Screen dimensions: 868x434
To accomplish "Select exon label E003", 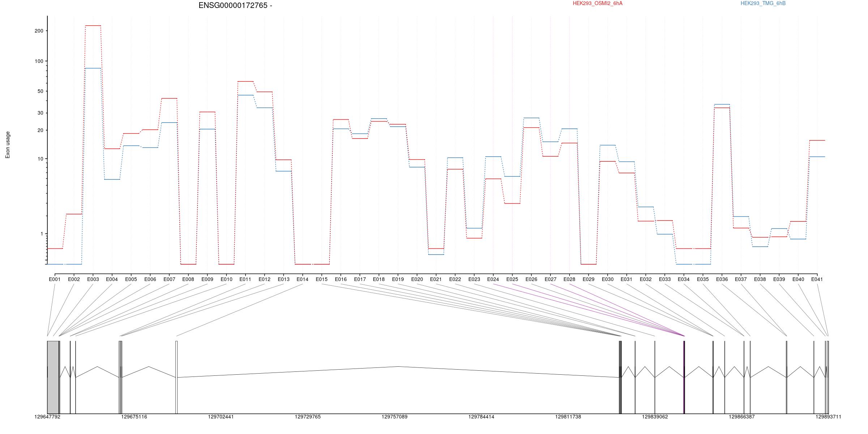I will (93, 279).
